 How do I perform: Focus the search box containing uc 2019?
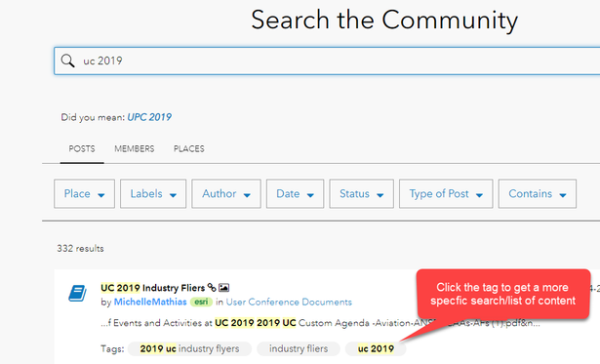tap(327, 61)
